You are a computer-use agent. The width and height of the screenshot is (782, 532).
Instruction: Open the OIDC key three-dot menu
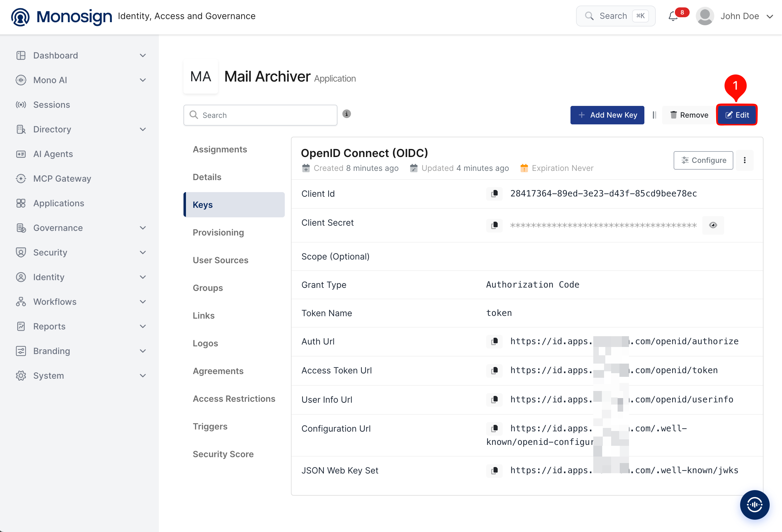point(745,160)
